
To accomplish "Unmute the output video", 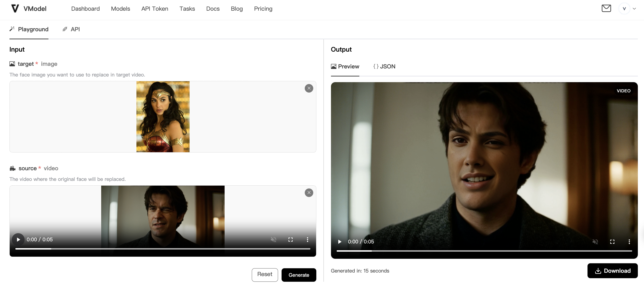I will [595, 242].
